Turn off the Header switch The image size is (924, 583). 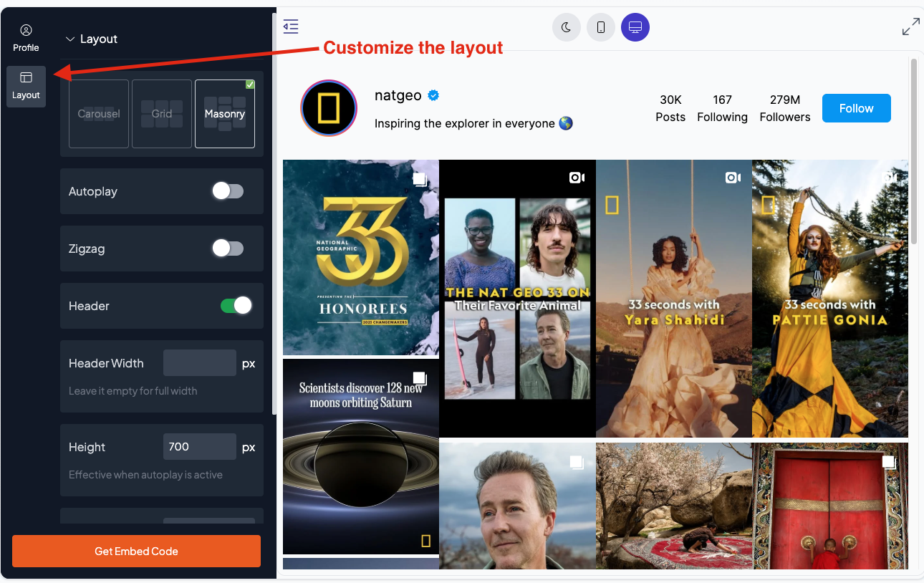(236, 306)
